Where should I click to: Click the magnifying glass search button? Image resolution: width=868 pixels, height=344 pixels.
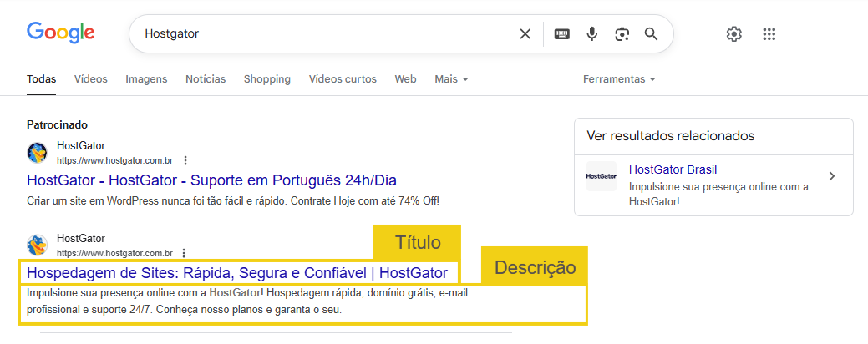(x=652, y=34)
